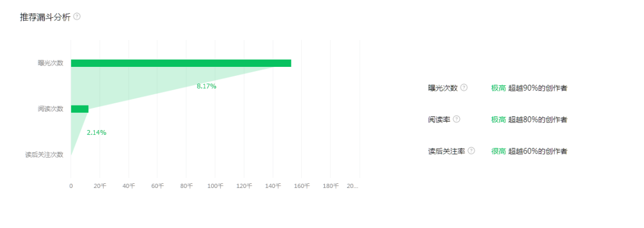Click the 超越90%的创作者 text
Viewport: 644px width, 228px height.
(x=538, y=88)
